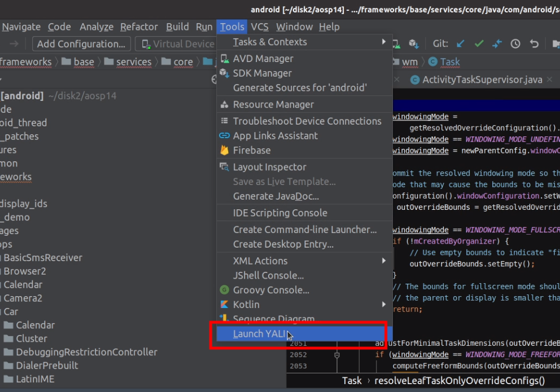Click Git compare with branch icon
Screen dimensions: 560x392
pyautogui.click(x=497, y=43)
